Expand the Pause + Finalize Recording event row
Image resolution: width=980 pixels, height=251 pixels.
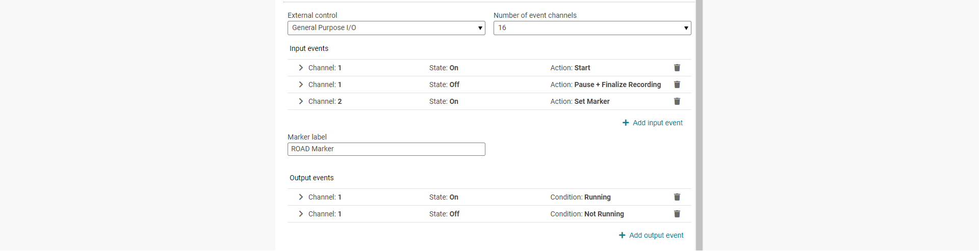(301, 85)
